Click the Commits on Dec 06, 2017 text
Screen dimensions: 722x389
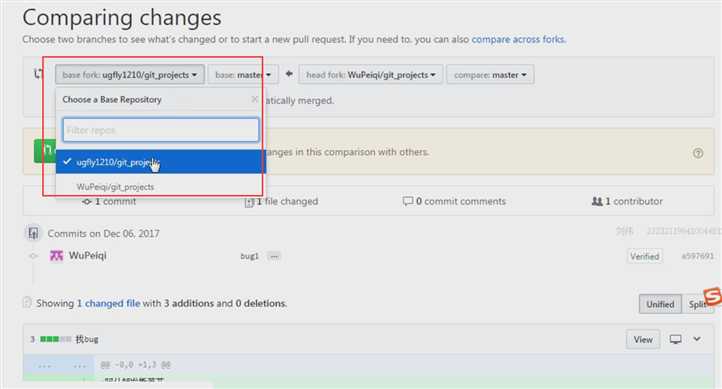[x=104, y=234]
